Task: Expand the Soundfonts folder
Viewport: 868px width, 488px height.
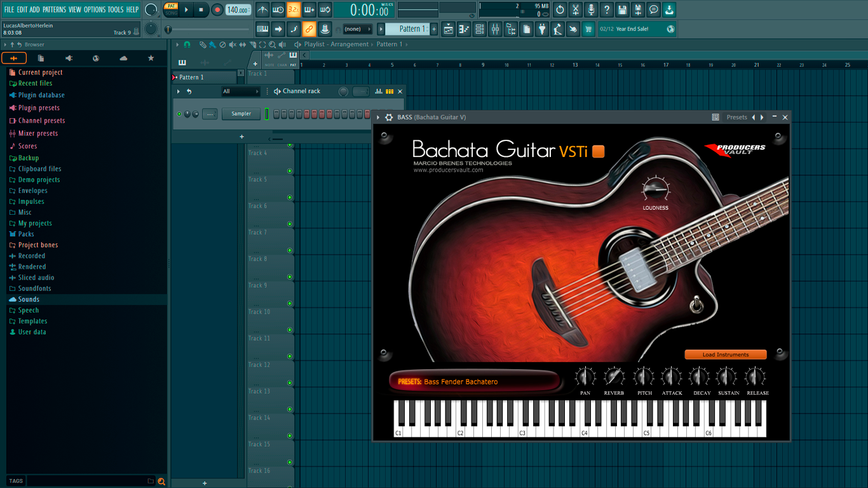Action: 34,288
